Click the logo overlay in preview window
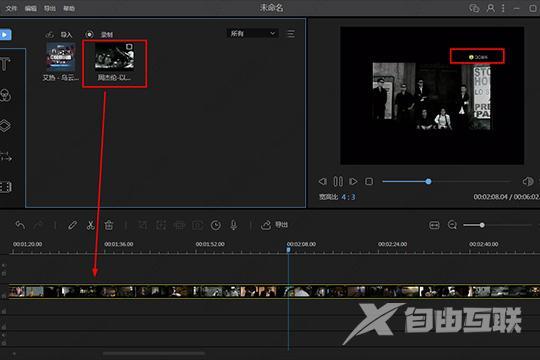This screenshot has height=360, width=540. (477, 56)
